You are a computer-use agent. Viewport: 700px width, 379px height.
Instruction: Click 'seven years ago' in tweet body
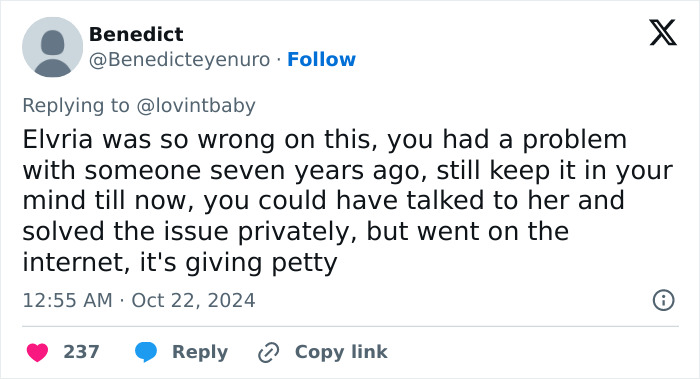[x=318, y=171]
